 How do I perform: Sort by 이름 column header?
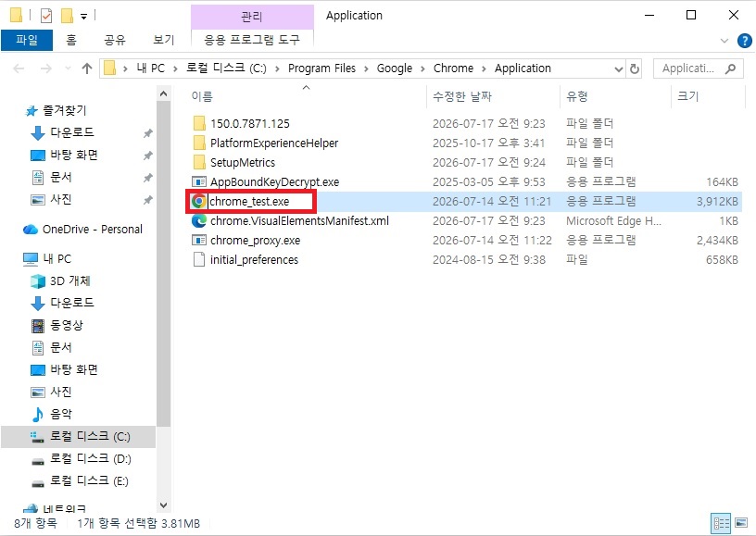(x=202, y=96)
